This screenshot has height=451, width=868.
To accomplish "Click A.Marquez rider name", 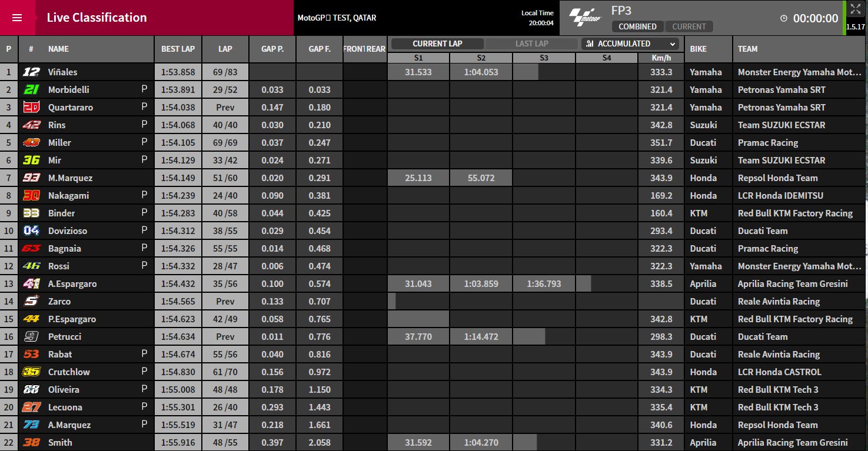I will point(69,425).
